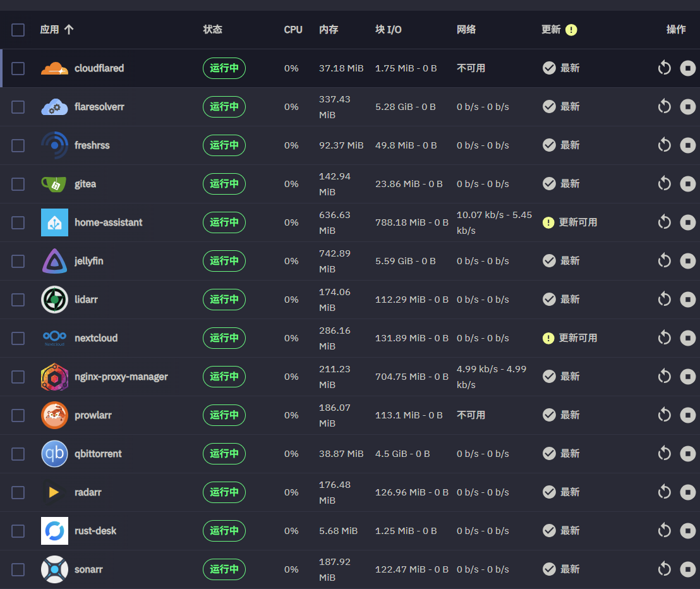700x589 pixels.
Task: Click the 状态 column header
Action: click(212, 30)
